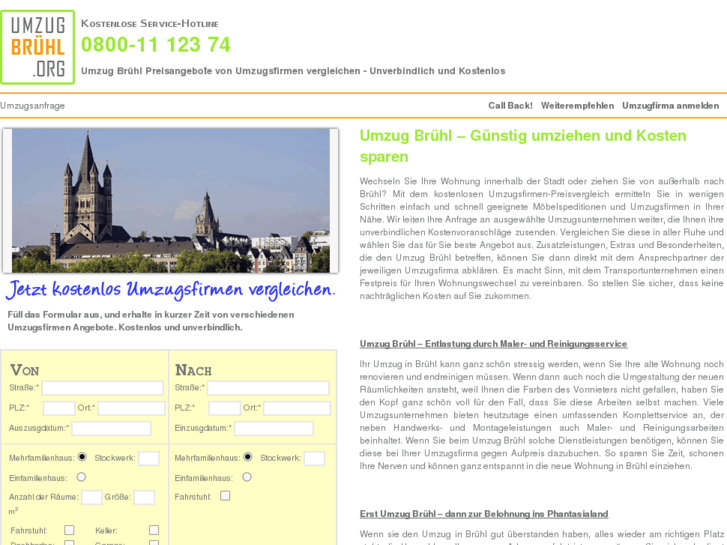The width and height of the screenshot is (727, 545).
Task: Click the Von Ort input field
Action: click(131, 408)
